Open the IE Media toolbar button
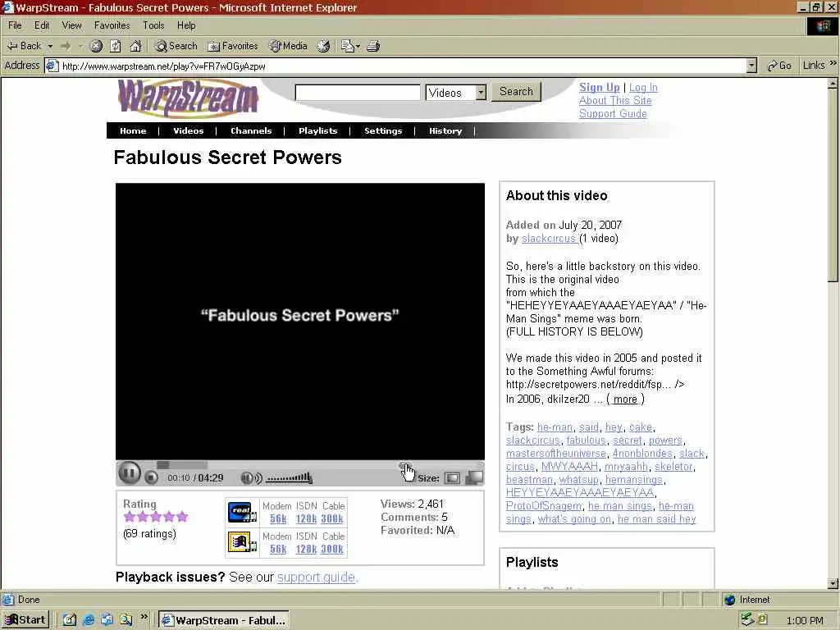This screenshot has height=630, width=840. 288,46
